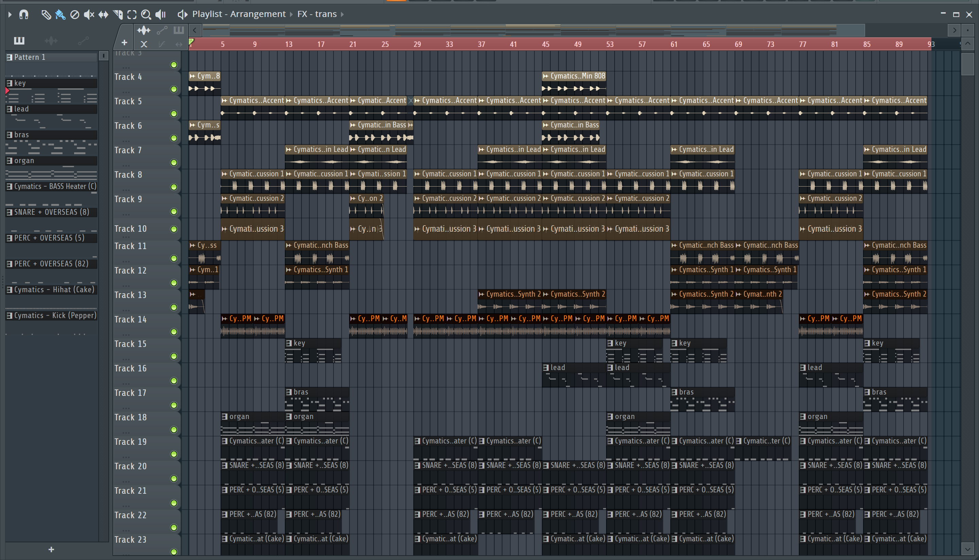Select the 'key' pattern in picker
Image resolution: width=979 pixels, height=560 pixels.
point(52,83)
